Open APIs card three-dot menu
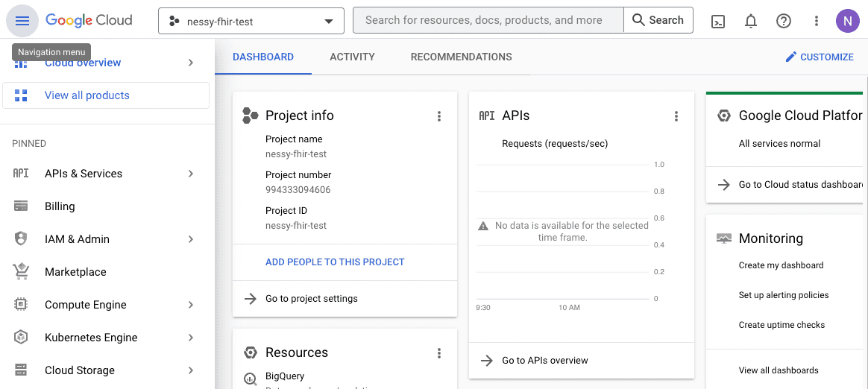 click(x=676, y=116)
